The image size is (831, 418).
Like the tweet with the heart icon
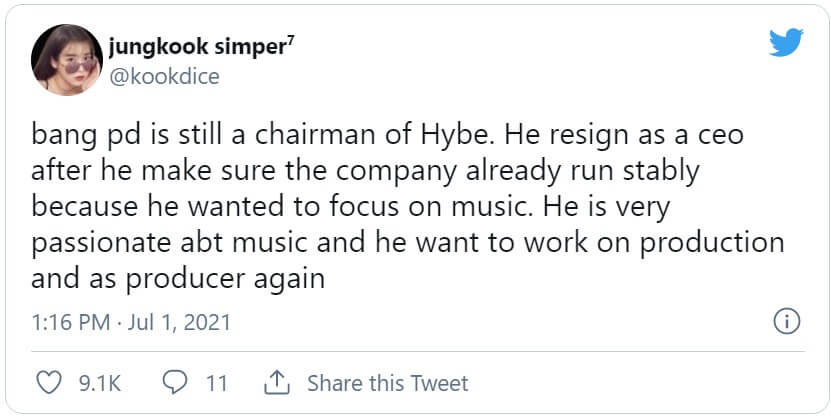click(48, 383)
